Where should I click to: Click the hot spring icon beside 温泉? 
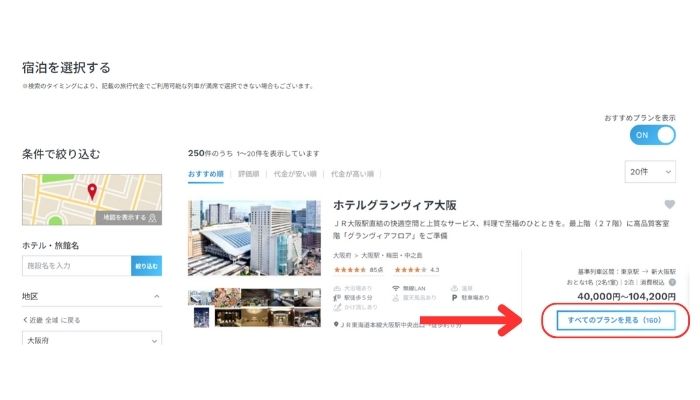454,288
